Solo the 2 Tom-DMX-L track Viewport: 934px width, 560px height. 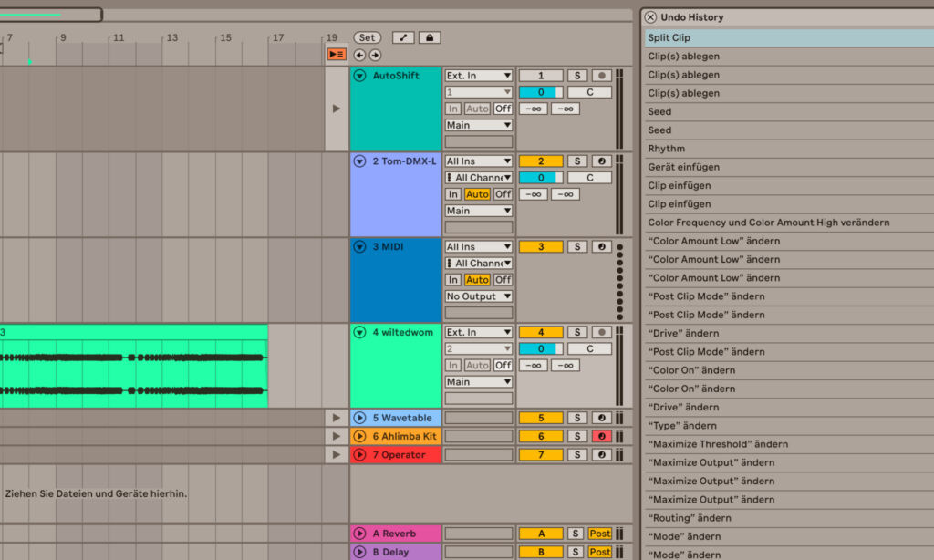click(577, 161)
